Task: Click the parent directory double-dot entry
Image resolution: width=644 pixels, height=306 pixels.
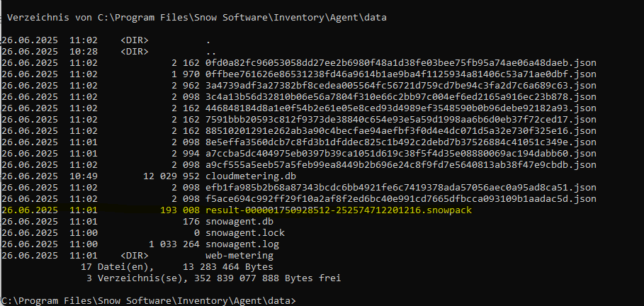Action: (x=210, y=51)
